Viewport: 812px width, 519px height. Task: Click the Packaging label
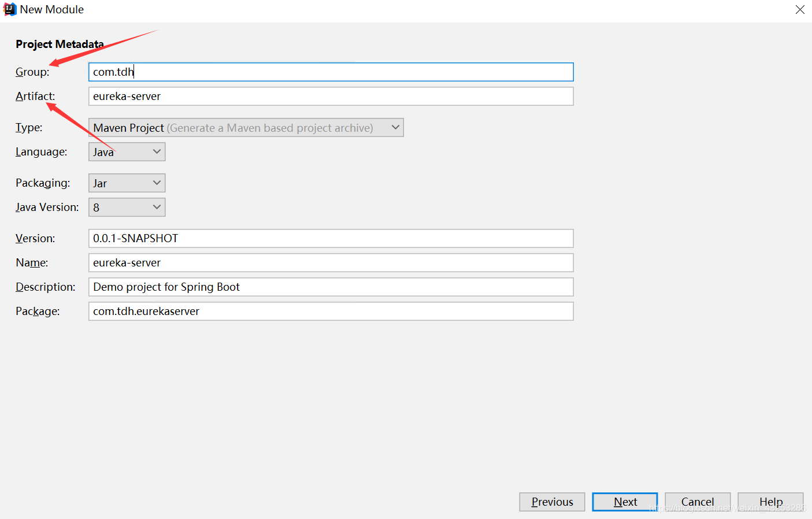pos(43,183)
